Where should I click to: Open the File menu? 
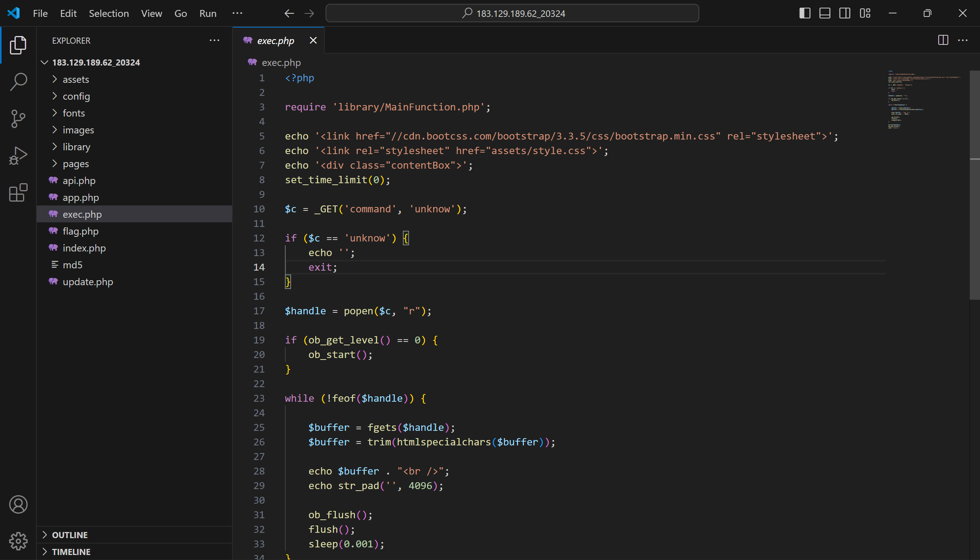[40, 13]
